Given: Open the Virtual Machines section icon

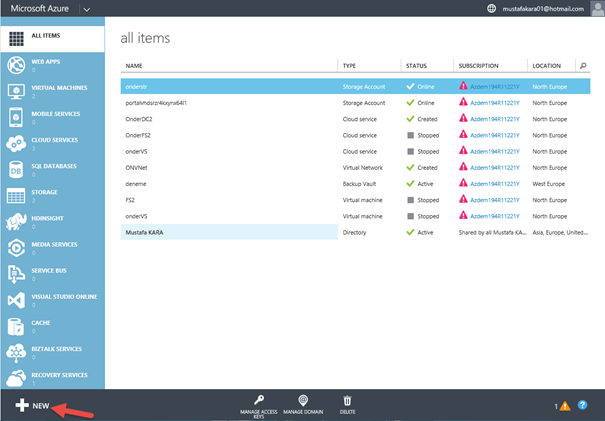Looking at the screenshot, I should pyautogui.click(x=16, y=91).
